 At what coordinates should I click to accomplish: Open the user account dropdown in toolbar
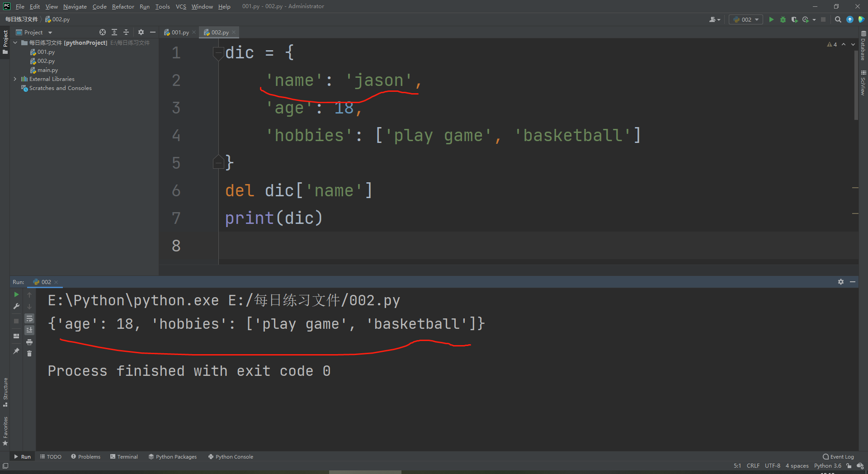click(715, 19)
